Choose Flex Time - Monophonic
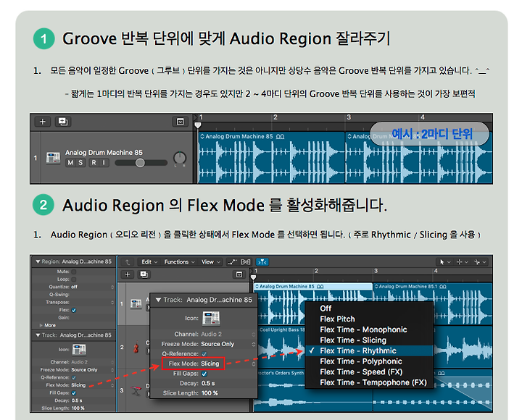522x420 pixels. click(369, 329)
